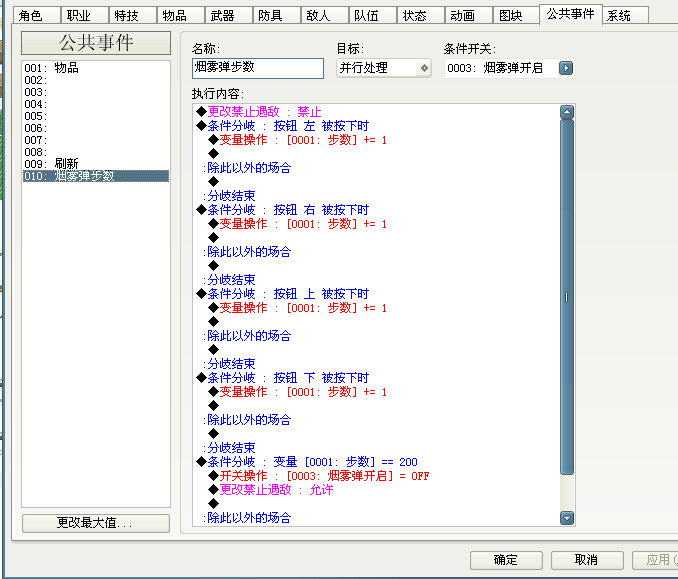Select empty common event 007
Viewport: 678px width, 579px height.
(96, 140)
